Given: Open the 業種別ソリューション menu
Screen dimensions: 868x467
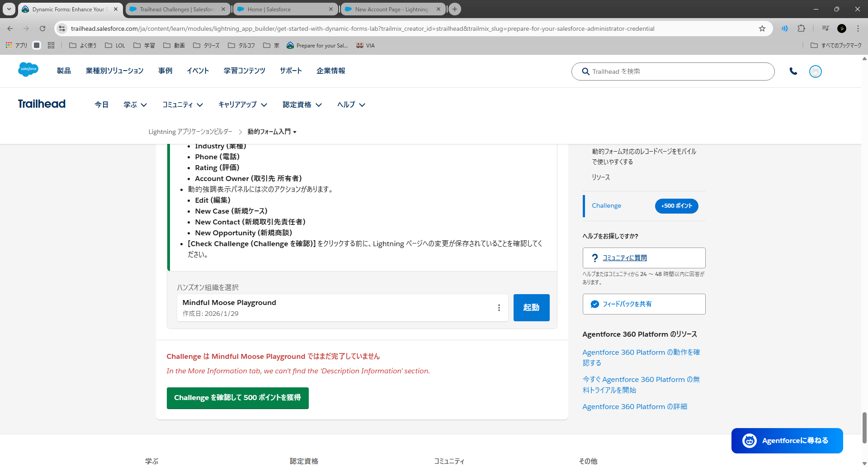Looking at the screenshot, I should tap(114, 71).
